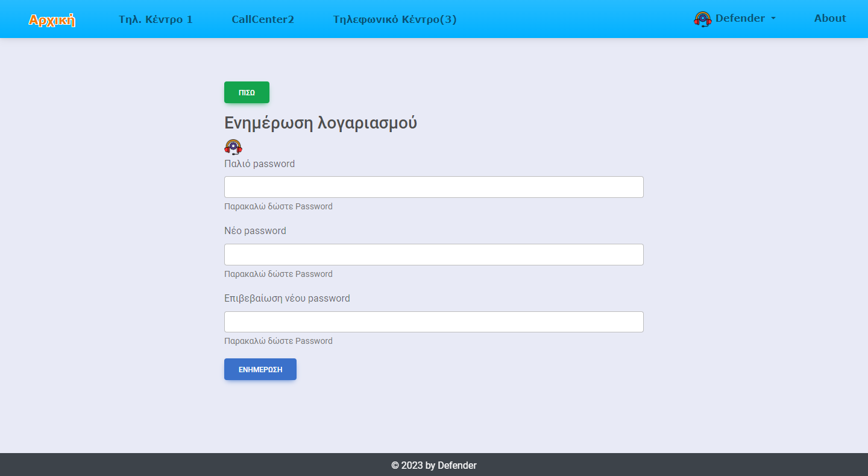
Task: Click the blue ΕΝΗΜΕΡΩΣΗ submit button
Action: click(260, 369)
